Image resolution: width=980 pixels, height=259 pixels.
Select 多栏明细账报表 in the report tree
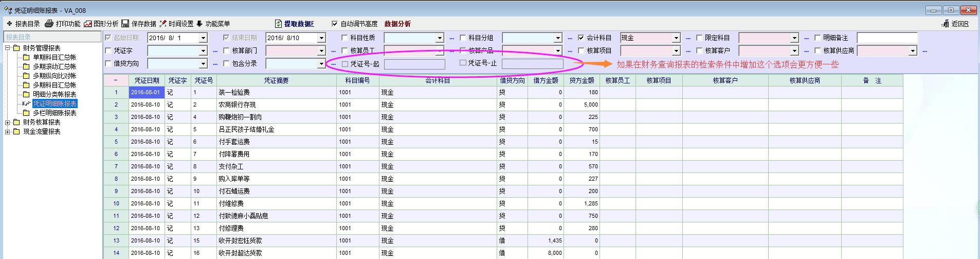click(55, 113)
